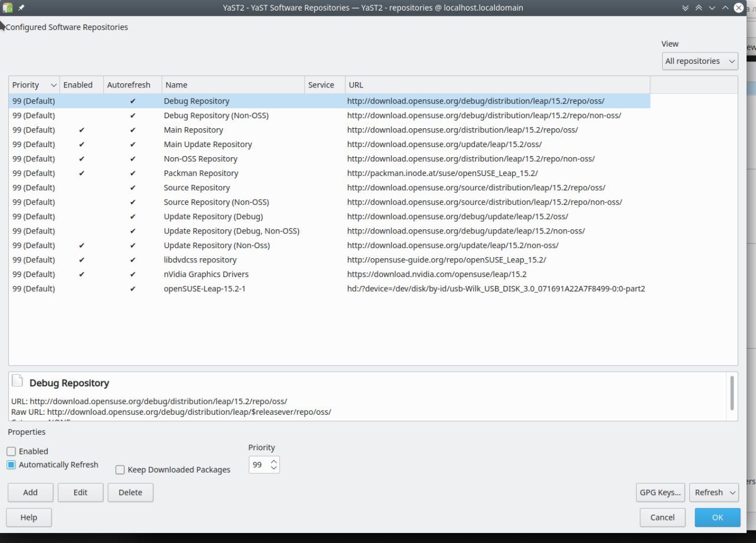Sort by the URL column header
Image resolution: width=756 pixels, height=543 pixels.
click(497, 84)
